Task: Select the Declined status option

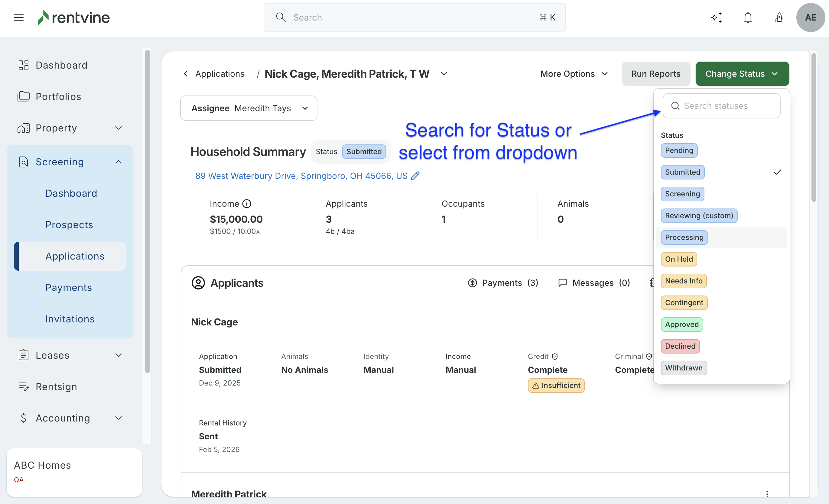Action: pos(680,346)
